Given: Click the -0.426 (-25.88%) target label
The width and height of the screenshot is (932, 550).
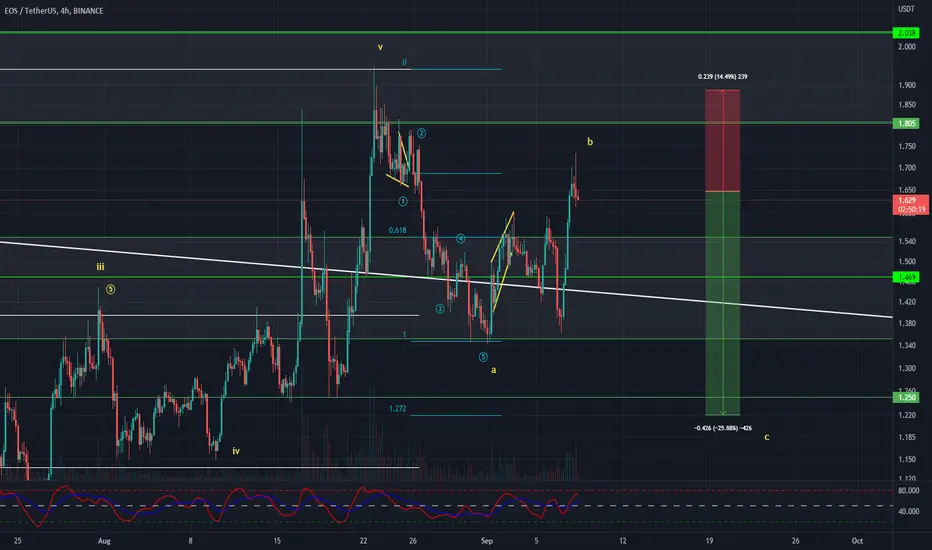Looking at the screenshot, I should coord(723,428).
